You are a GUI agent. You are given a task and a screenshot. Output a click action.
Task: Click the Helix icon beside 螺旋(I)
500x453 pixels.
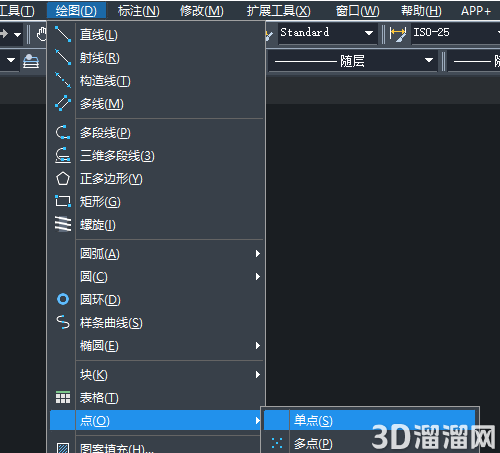click(63, 224)
